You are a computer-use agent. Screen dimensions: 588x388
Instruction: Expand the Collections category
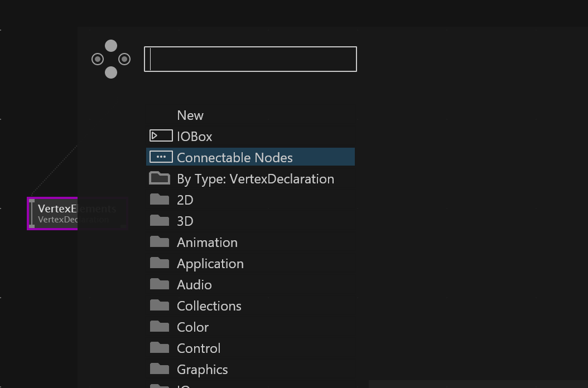coord(209,306)
